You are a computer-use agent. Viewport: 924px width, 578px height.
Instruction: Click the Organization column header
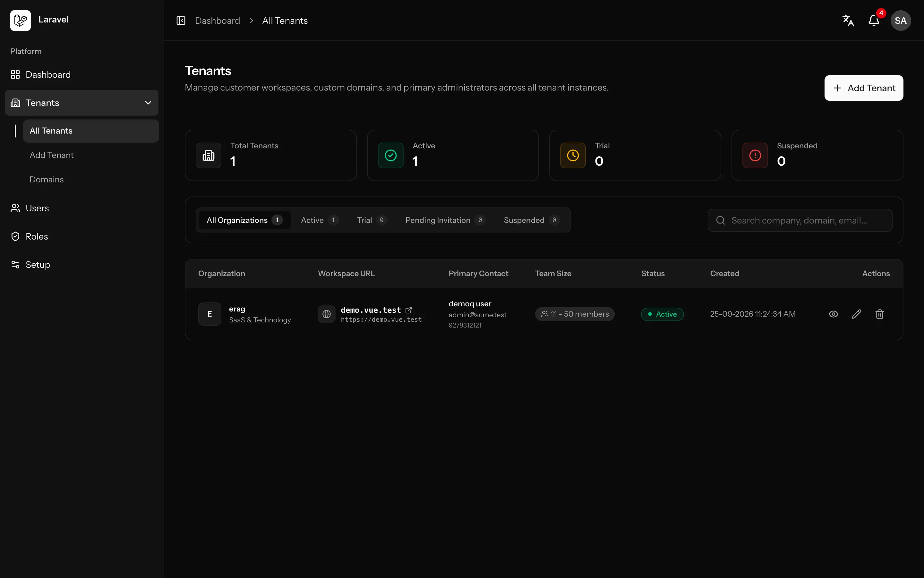(x=221, y=274)
